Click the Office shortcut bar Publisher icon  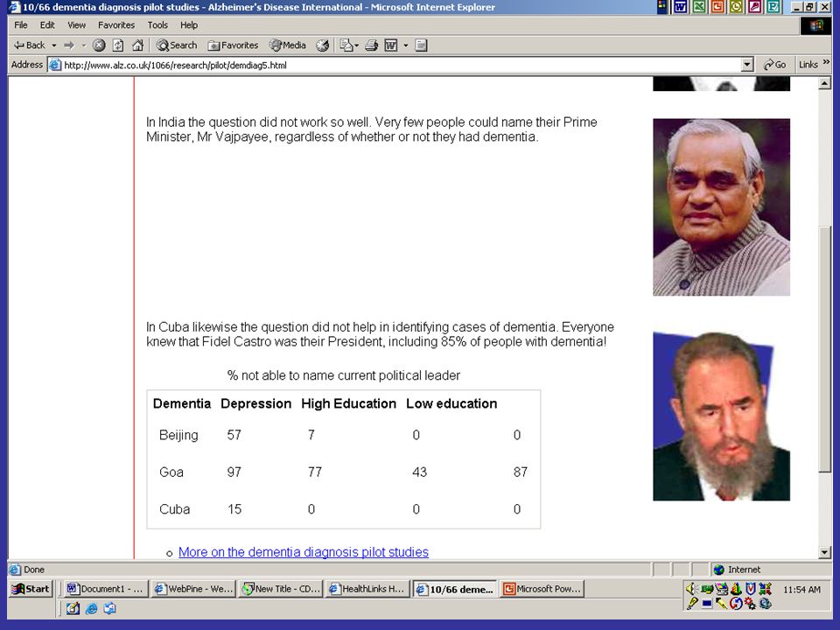coord(773,7)
